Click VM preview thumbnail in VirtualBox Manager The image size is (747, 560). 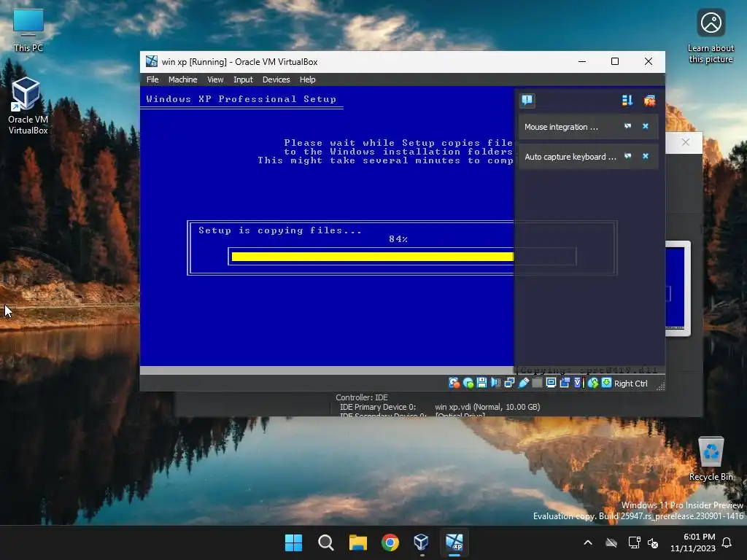[677, 289]
